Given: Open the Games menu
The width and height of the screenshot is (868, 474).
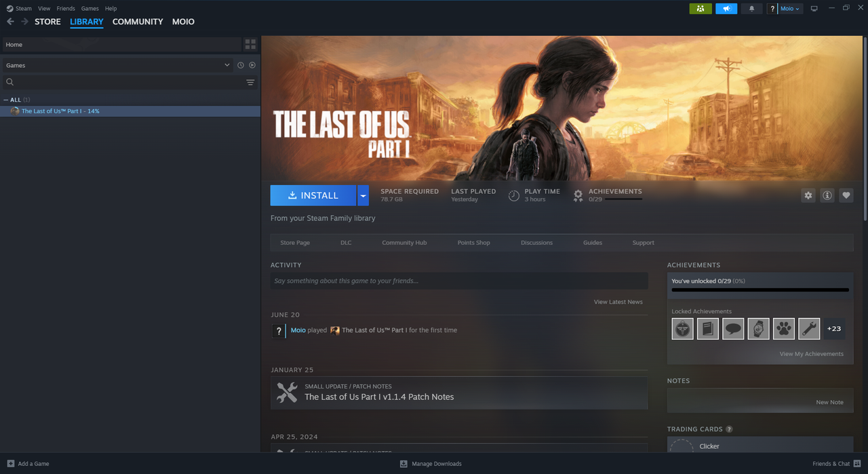Looking at the screenshot, I should 90,9.
